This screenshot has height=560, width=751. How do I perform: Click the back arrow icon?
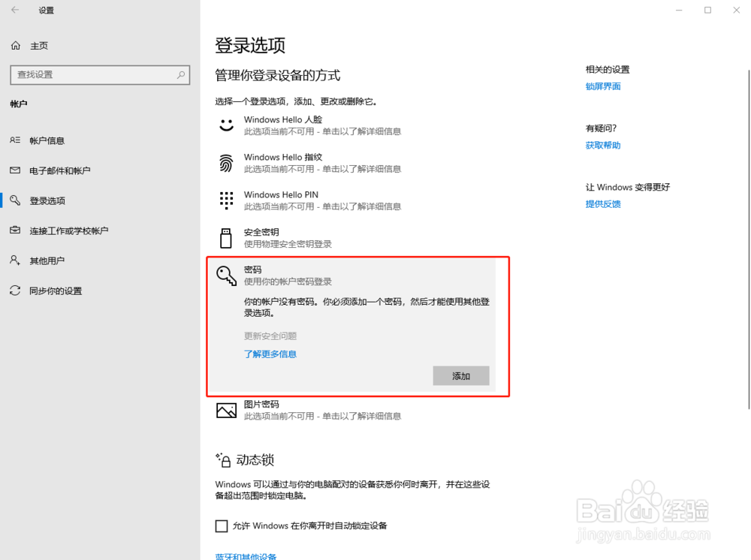click(15, 10)
